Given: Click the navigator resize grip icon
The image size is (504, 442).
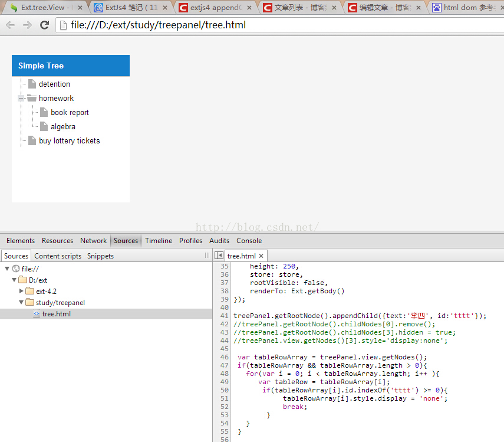Looking at the screenshot, I should point(207,256).
